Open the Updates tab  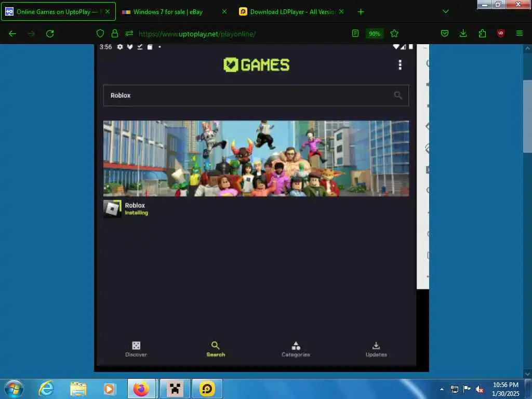(376, 350)
